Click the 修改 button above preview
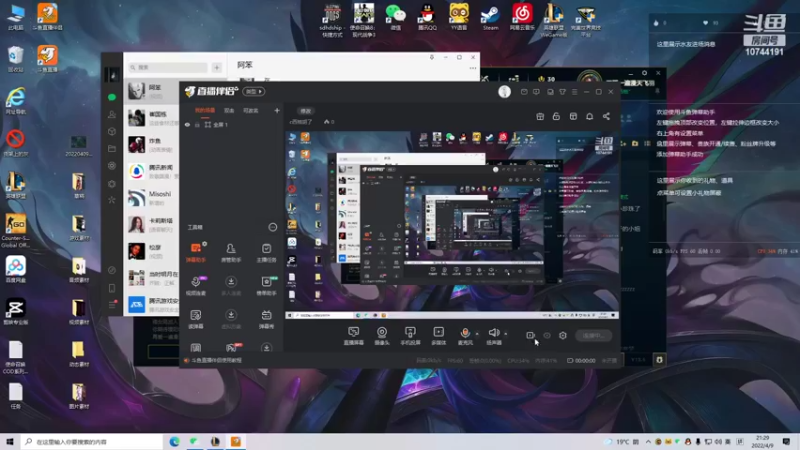 point(306,111)
